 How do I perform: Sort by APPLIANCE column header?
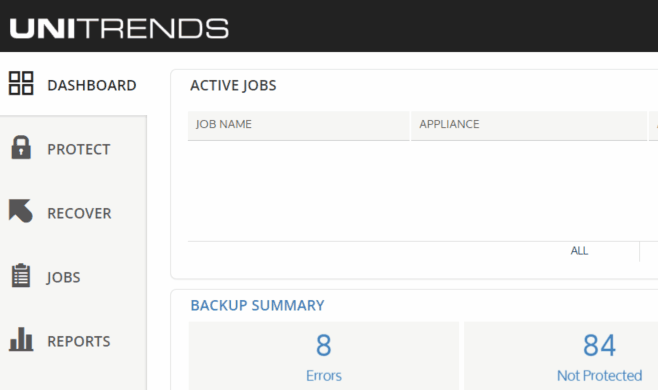529,126
